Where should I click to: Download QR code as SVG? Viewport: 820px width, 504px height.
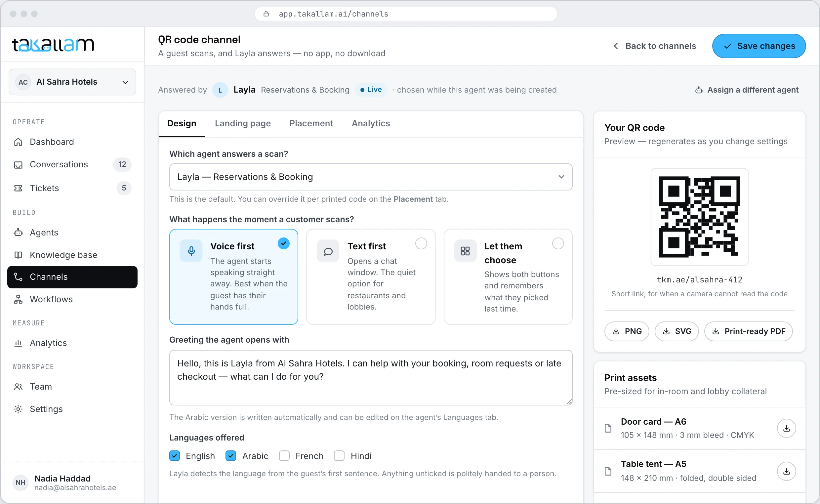[x=676, y=331]
